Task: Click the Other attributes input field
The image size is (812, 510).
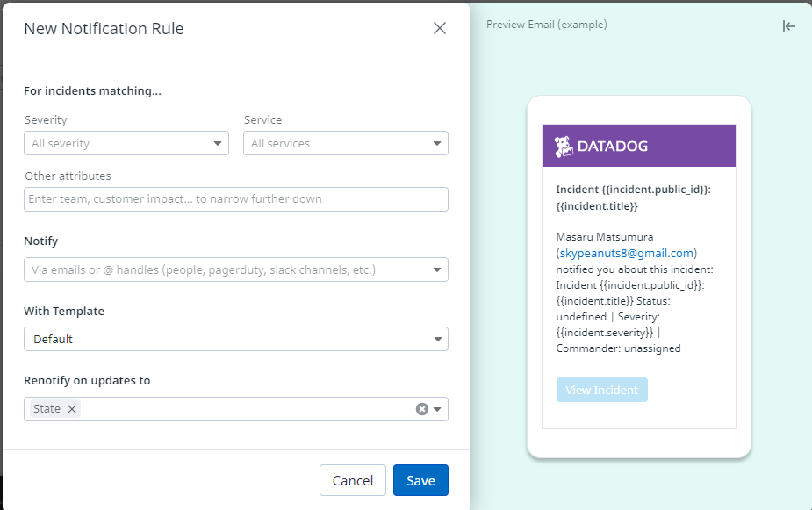Action: coord(236,199)
